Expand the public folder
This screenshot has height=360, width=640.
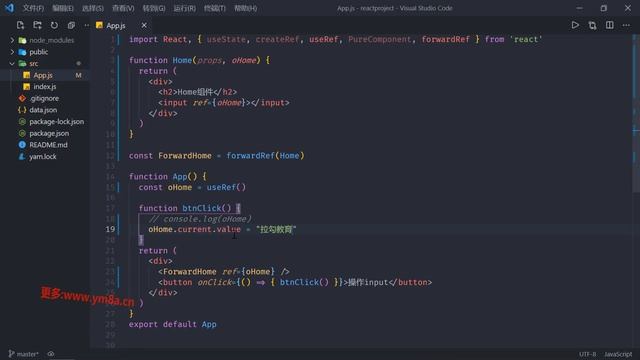click(12, 52)
